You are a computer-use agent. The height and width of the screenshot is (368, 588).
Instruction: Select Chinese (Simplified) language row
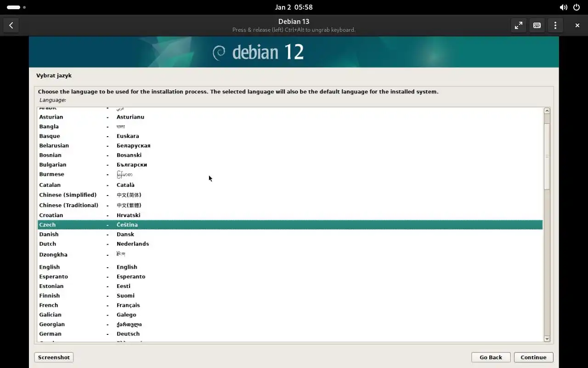(290, 195)
